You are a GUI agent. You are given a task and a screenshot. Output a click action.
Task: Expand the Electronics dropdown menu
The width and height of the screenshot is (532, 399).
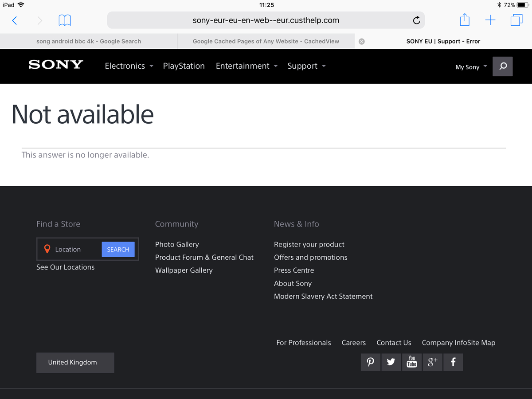129,66
